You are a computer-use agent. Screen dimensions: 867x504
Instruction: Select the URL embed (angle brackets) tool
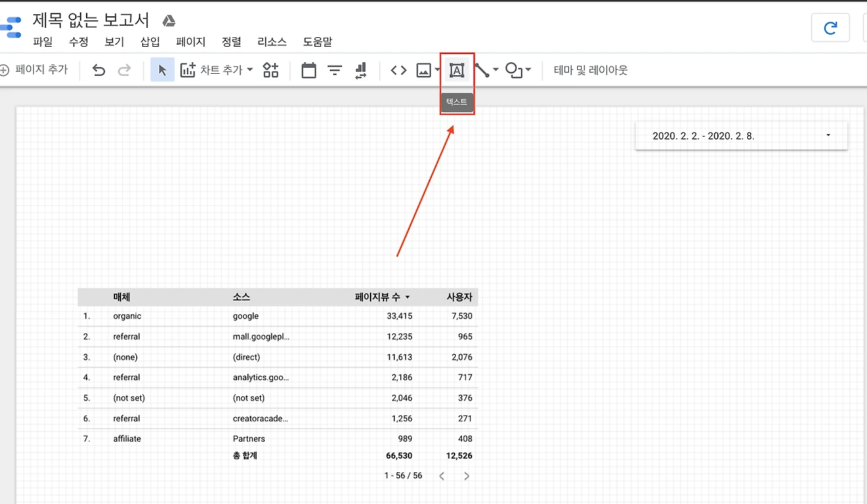[399, 70]
